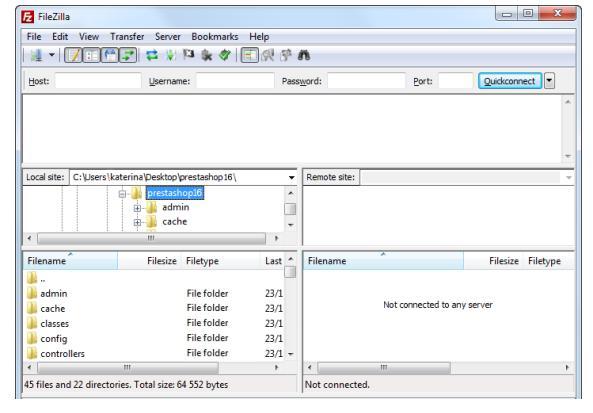Click the reconnect green check icon
The image size is (593, 413).
coord(225,56)
